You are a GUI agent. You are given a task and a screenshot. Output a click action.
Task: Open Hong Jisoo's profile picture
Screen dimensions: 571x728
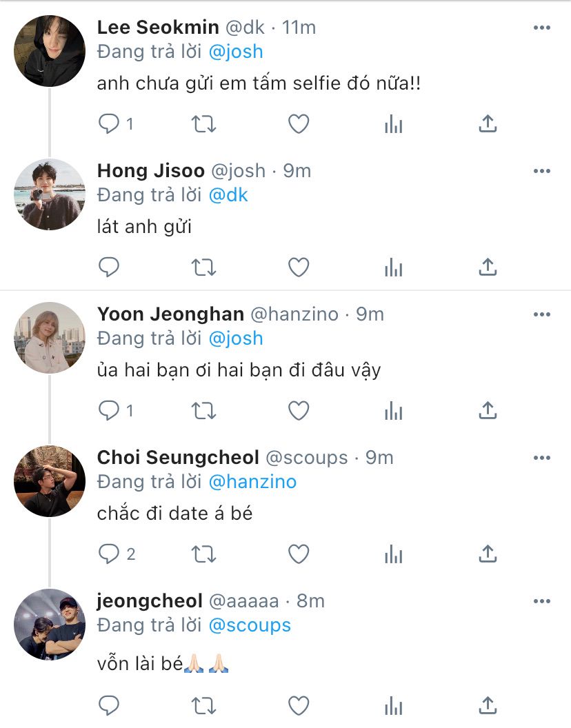coord(50,194)
